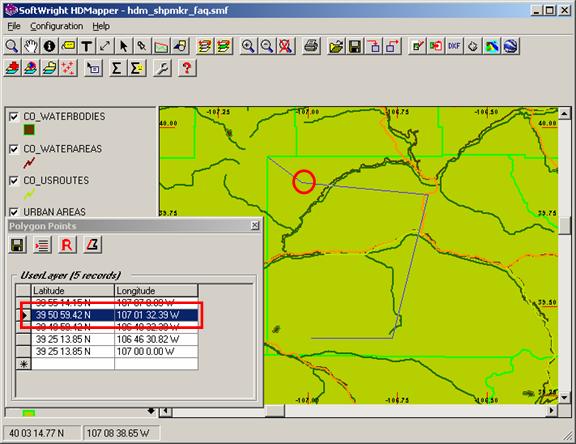Close the Polygon Points panel
Image resolution: width=576 pixels, height=444 pixels.
(255, 225)
